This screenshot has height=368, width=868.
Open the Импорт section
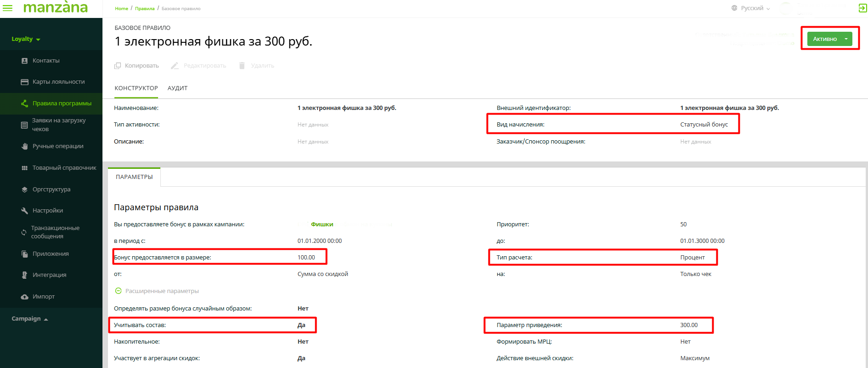44,297
